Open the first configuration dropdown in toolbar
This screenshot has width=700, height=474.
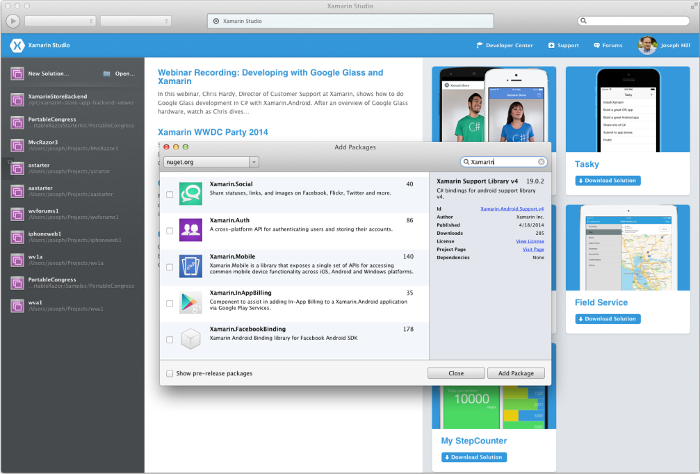(x=60, y=21)
